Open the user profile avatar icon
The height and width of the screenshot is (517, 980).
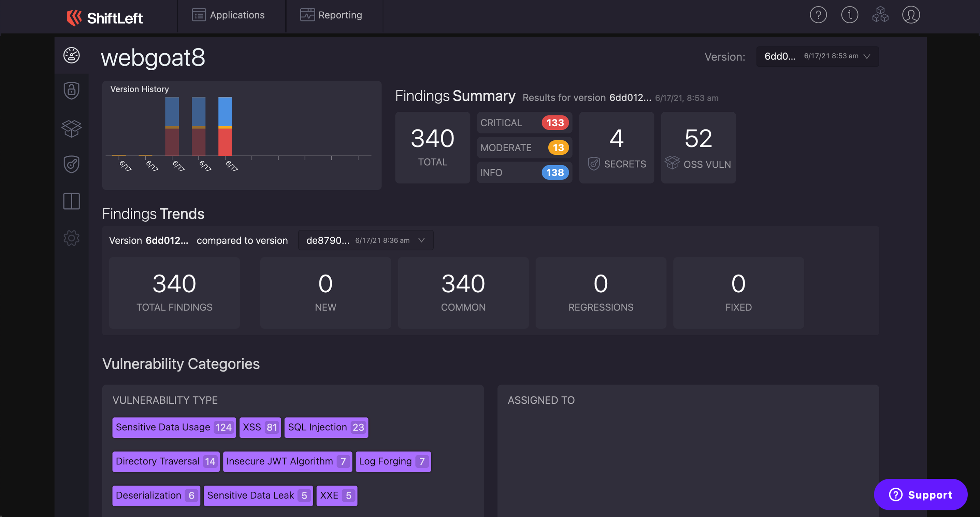click(911, 15)
